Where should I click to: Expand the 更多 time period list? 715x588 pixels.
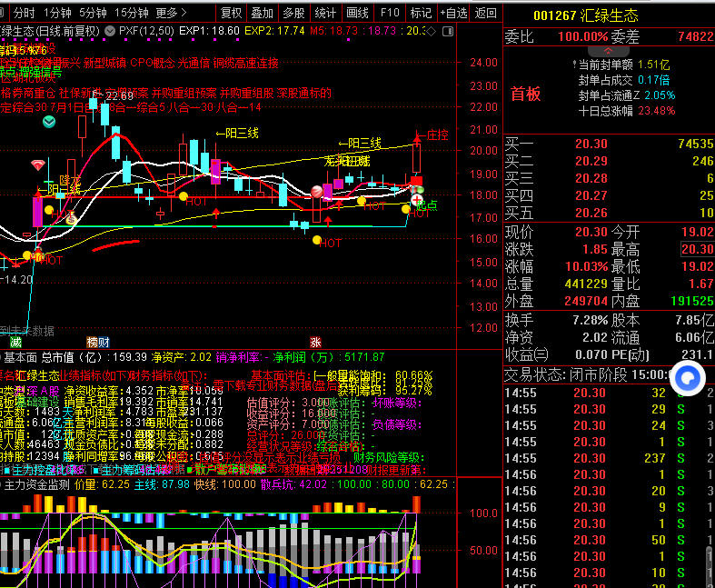point(171,13)
